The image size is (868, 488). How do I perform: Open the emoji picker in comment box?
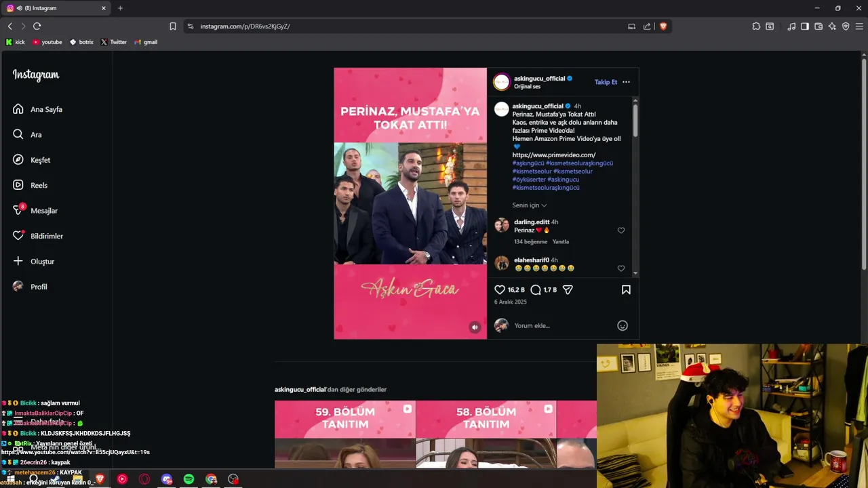tap(623, 325)
